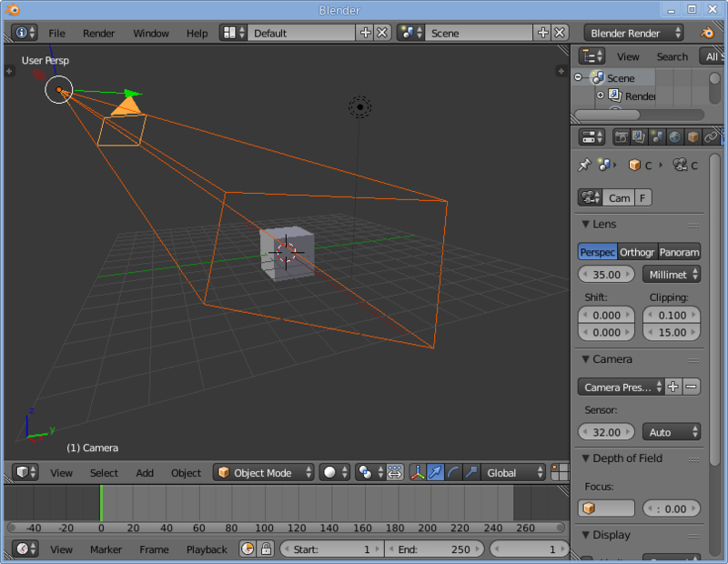Open the Object Mode dropdown

tap(264, 472)
